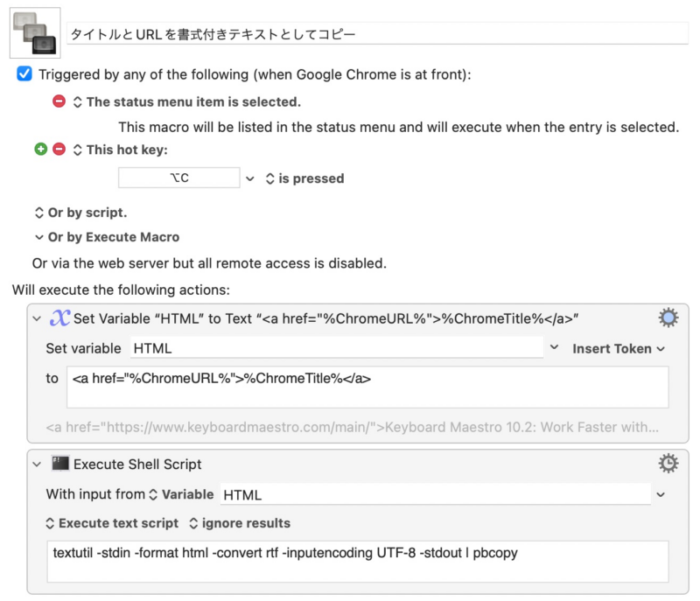Change the 'status menu item is selected' trigger type
Screen dimensions: 700x601
pos(187,101)
